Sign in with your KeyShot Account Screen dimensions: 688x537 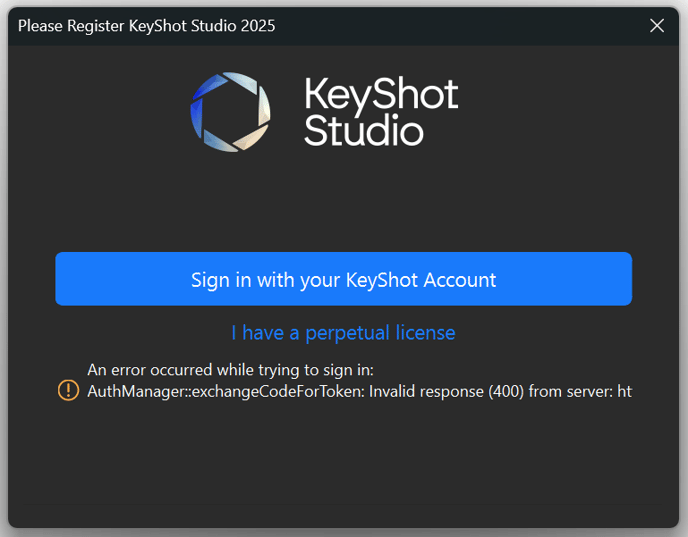click(344, 279)
